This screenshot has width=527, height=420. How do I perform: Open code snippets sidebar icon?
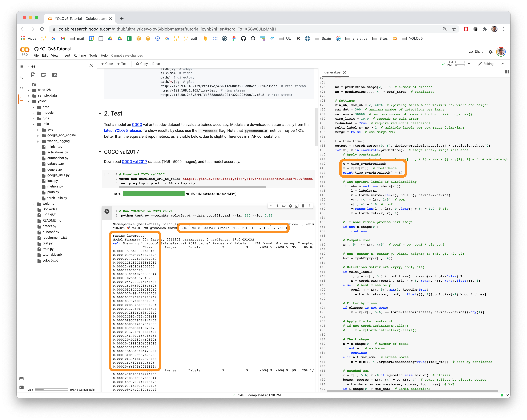pyautogui.click(x=21, y=88)
